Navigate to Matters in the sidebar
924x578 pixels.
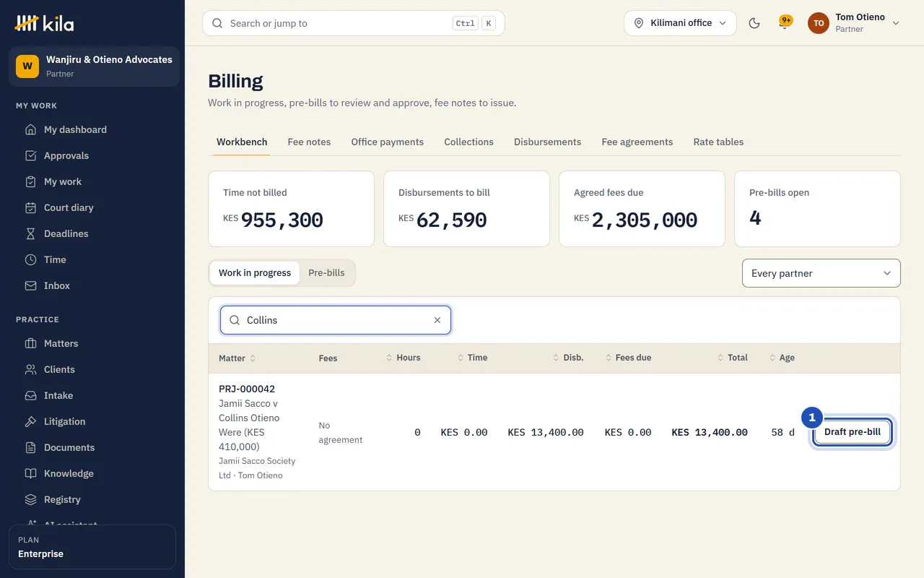(92, 343)
